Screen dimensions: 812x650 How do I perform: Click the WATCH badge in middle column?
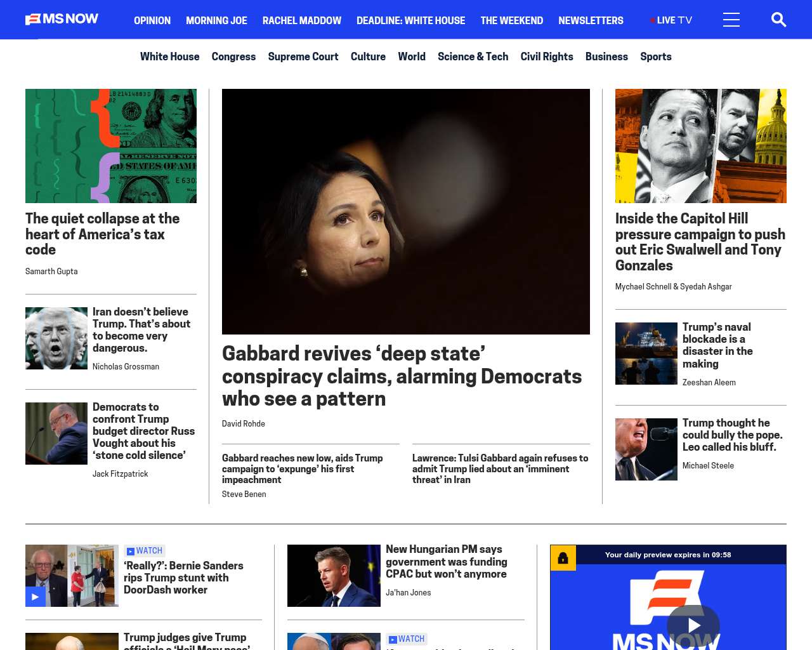pyautogui.click(x=407, y=639)
